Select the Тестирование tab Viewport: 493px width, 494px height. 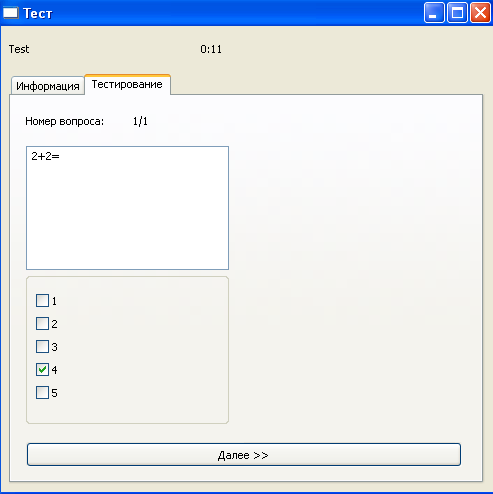tap(127, 84)
